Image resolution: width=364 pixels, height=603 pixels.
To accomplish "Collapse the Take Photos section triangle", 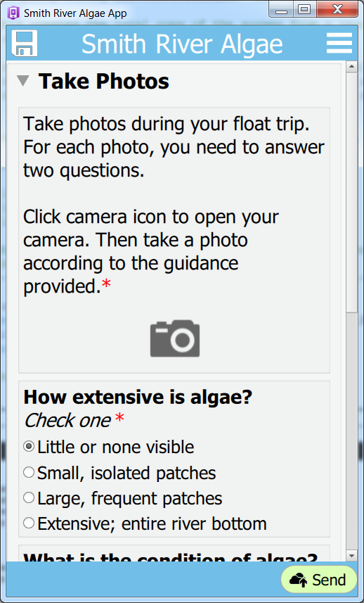I will point(23,81).
